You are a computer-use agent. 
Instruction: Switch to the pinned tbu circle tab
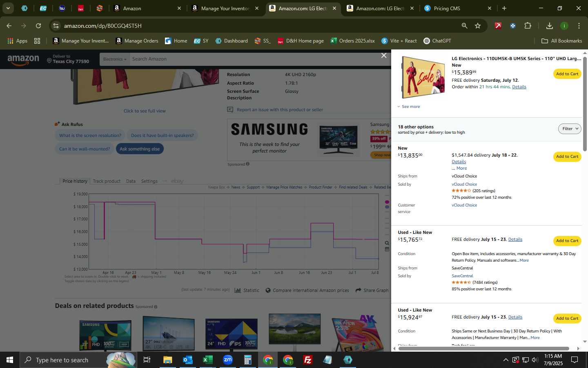click(62, 8)
